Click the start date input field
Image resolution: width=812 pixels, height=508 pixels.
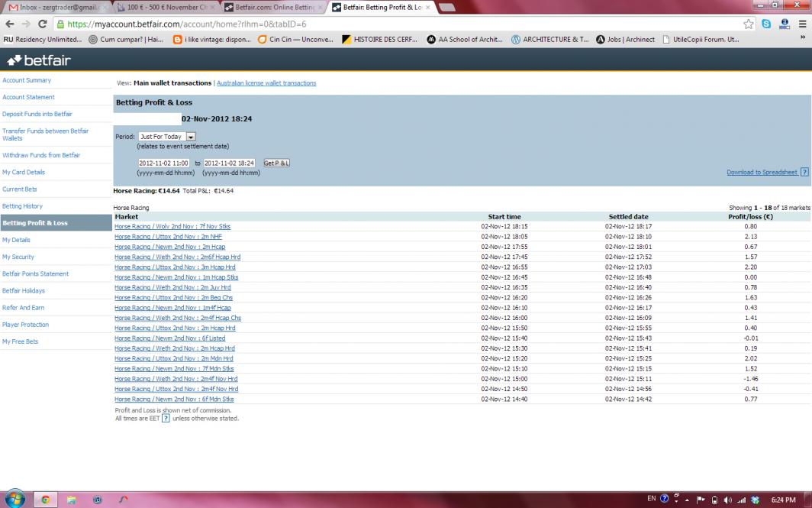click(163, 163)
